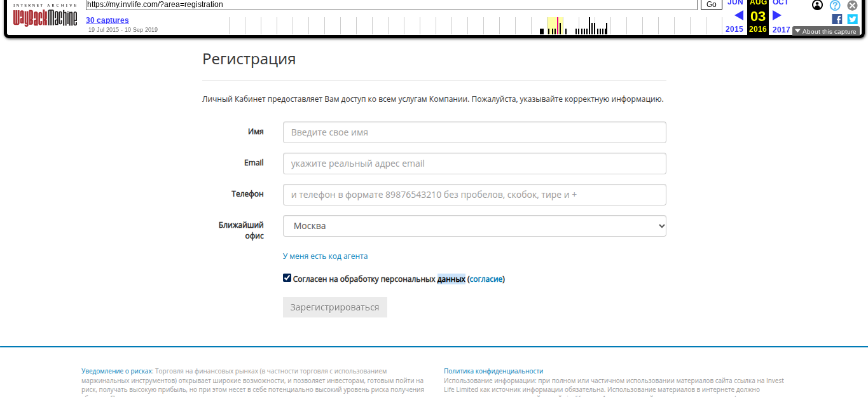The image size is (868, 397).
Task: Share capture on Twitter
Action: (852, 19)
